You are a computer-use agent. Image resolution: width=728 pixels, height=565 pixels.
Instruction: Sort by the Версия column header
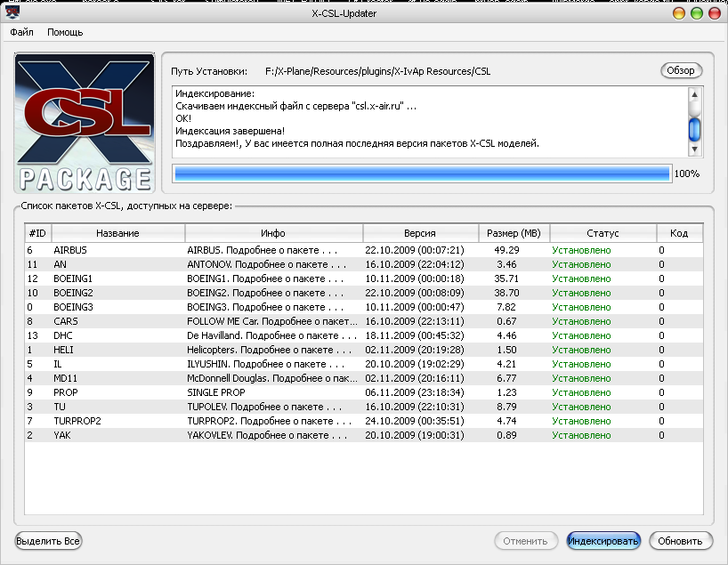(x=420, y=233)
